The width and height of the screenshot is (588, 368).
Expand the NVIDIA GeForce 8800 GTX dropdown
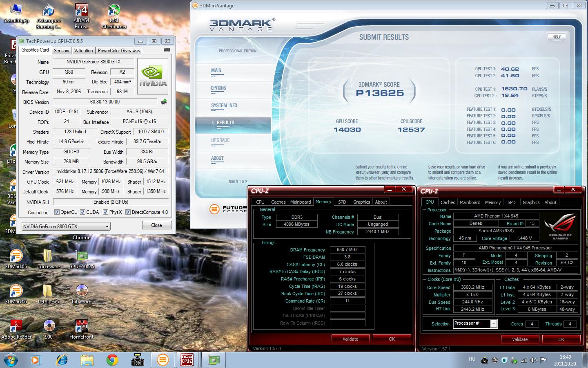107,227
